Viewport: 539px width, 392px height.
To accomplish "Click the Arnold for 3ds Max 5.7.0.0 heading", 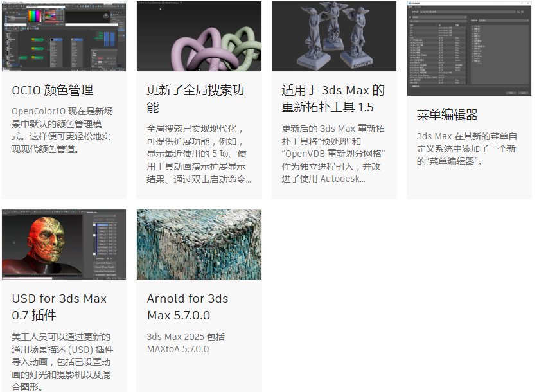I will [x=188, y=307].
